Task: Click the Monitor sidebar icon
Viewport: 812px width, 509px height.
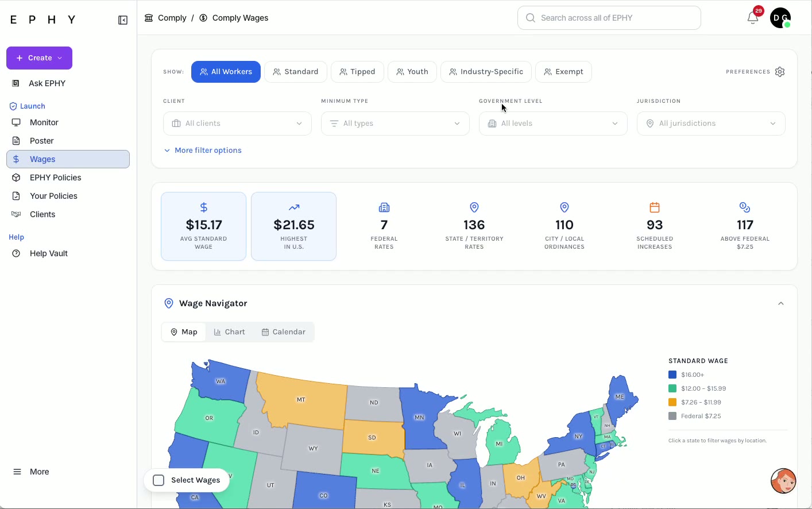Action: pos(16,122)
